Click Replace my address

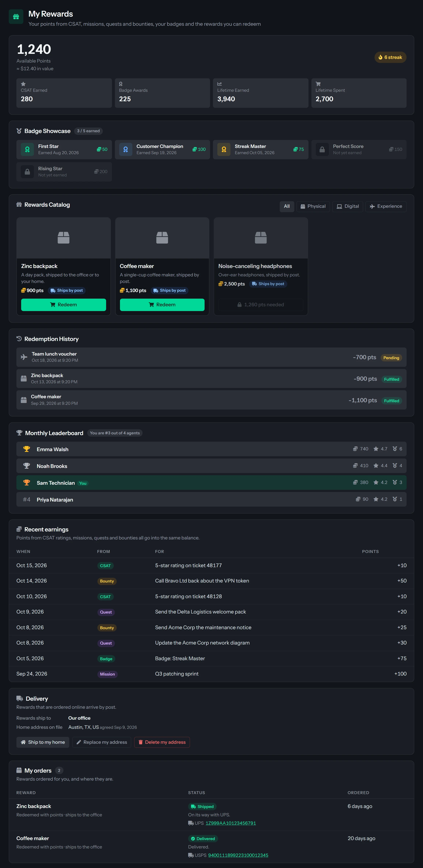point(102,742)
